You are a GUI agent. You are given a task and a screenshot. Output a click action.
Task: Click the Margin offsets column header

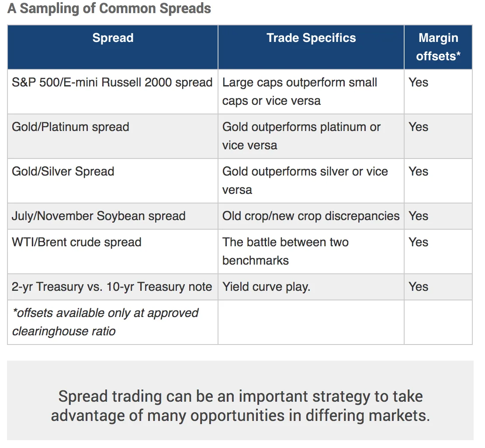coord(438,47)
